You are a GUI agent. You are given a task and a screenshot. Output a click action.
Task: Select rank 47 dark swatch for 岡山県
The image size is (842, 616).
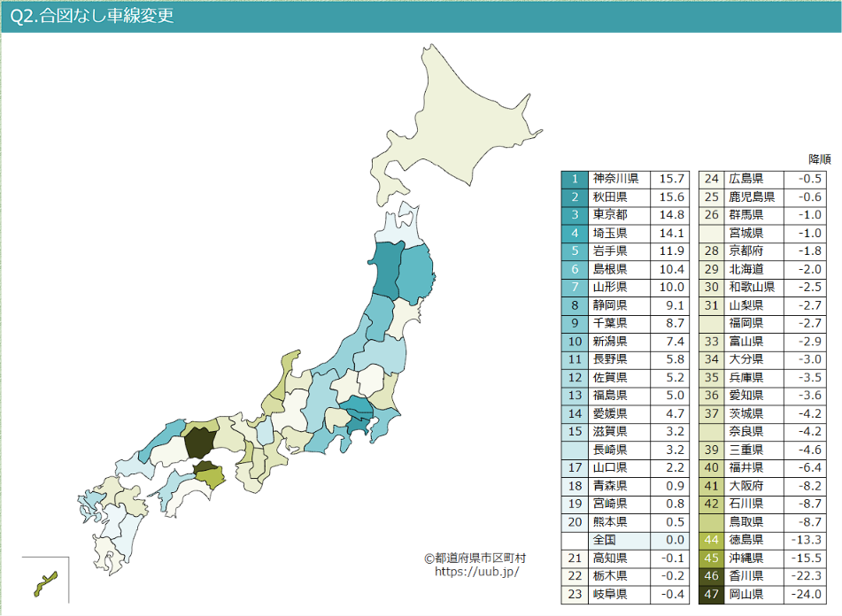[x=712, y=594]
